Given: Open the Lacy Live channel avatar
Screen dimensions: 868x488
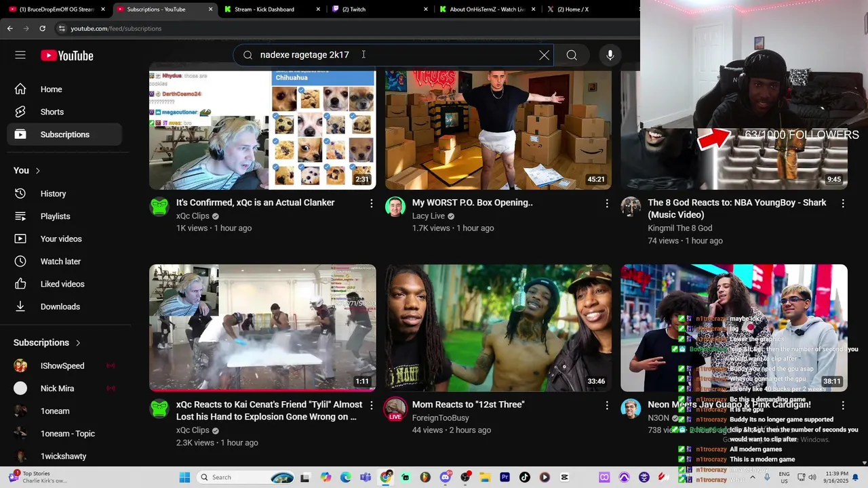Looking at the screenshot, I should coord(395,207).
